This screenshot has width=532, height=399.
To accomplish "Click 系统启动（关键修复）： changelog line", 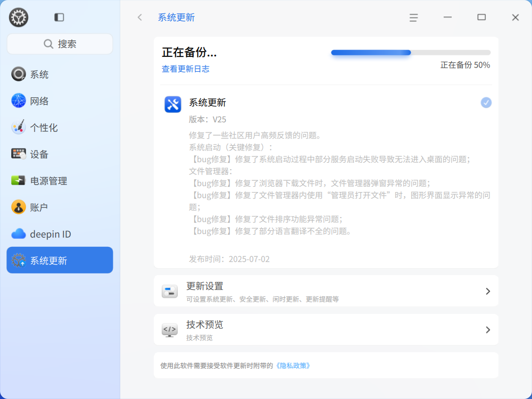I will 231,147.
